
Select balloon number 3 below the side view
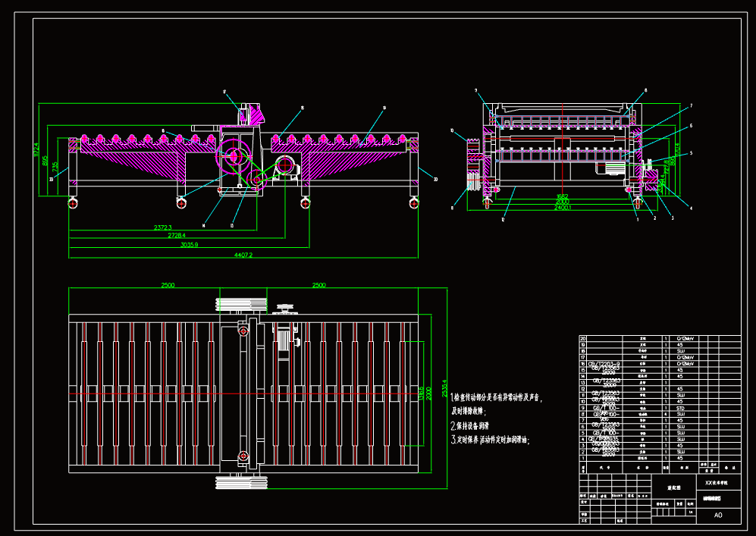coord(673,218)
